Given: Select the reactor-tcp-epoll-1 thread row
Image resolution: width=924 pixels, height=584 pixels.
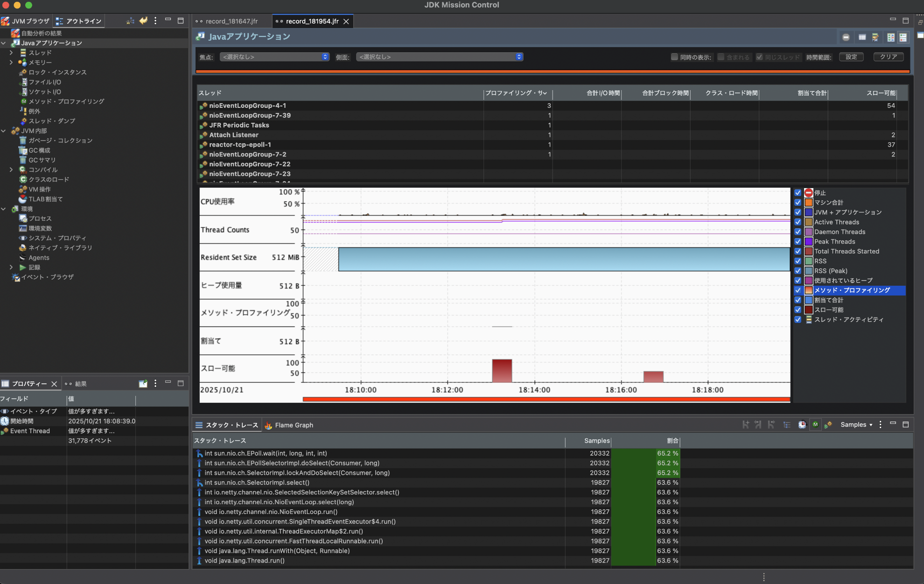Looking at the screenshot, I should click(240, 145).
